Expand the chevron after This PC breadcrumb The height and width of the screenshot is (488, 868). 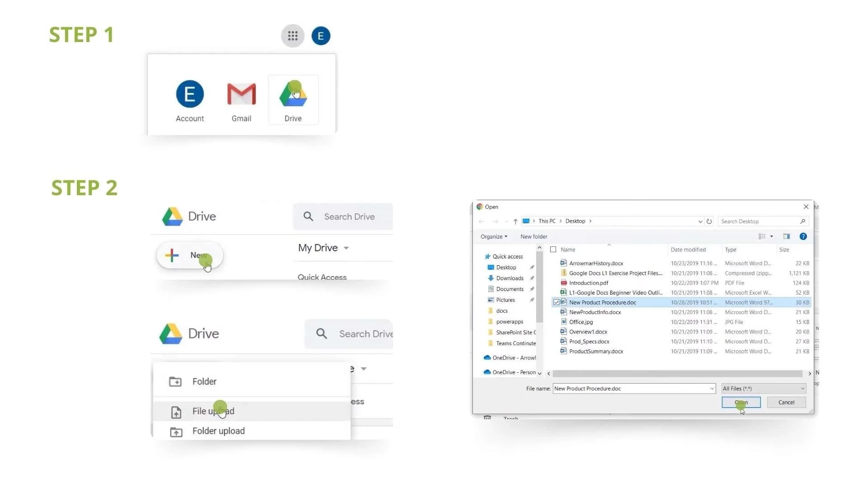[x=561, y=221]
